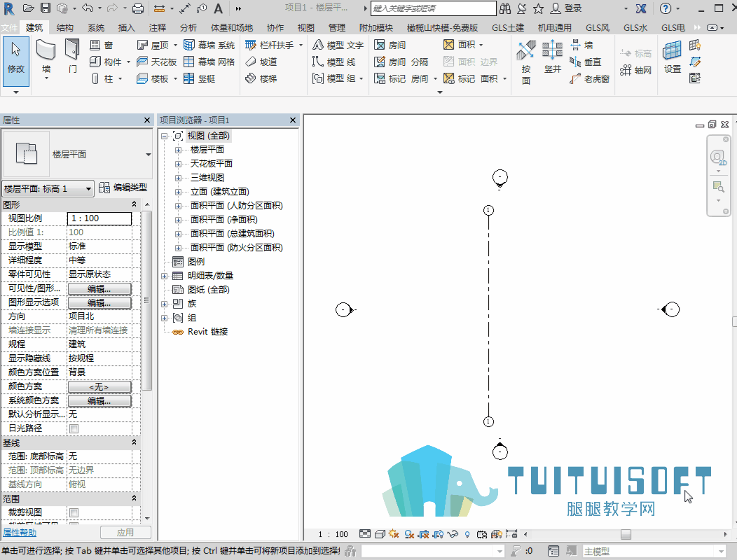Select the 天花板 (Ceiling) tool
The width and height of the screenshot is (737, 560).
click(x=156, y=62)
